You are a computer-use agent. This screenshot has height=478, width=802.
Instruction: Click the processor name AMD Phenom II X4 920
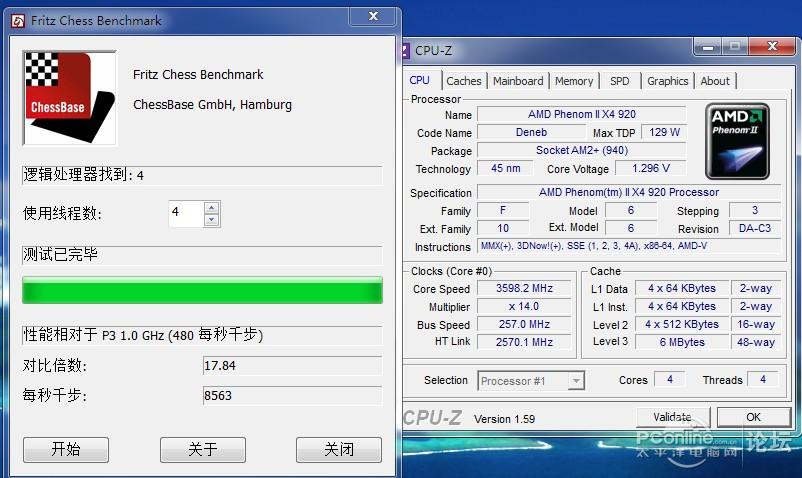click(582, 114)
